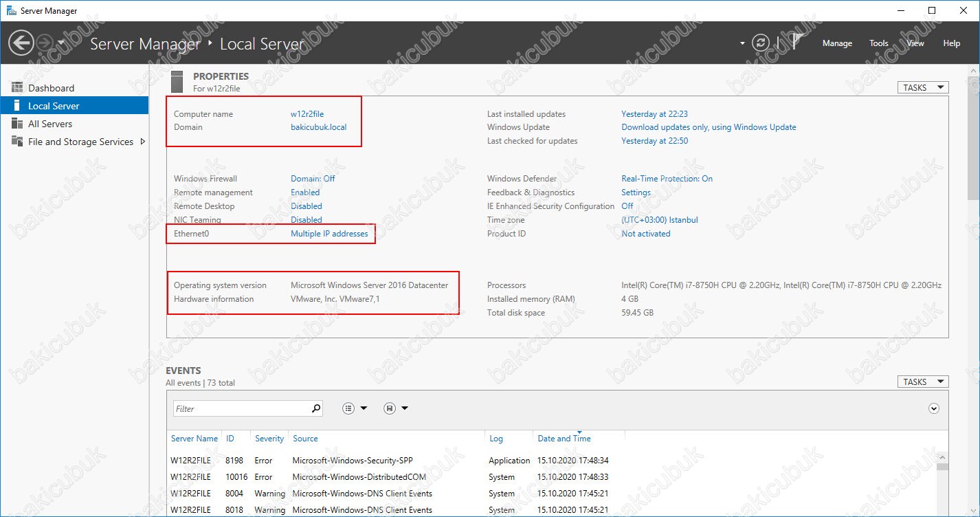
Task: Expand the events filter with the chevron button
Action: tap(933, 408)
